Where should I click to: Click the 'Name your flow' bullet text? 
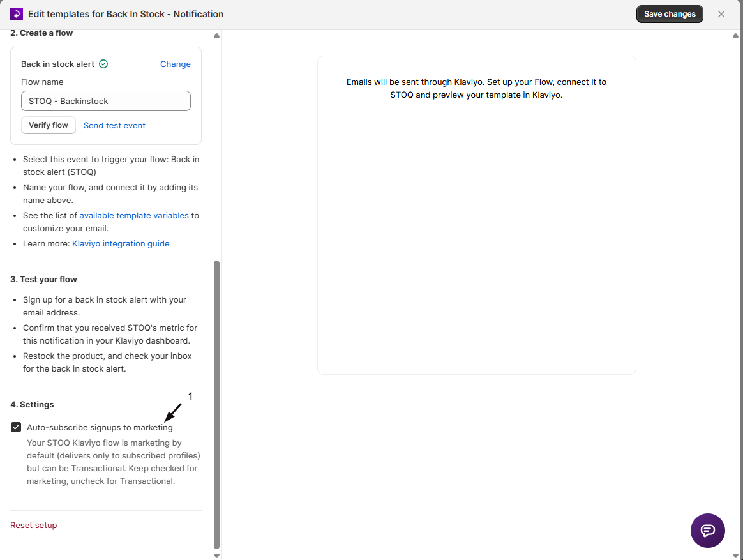tap(110, 193)
